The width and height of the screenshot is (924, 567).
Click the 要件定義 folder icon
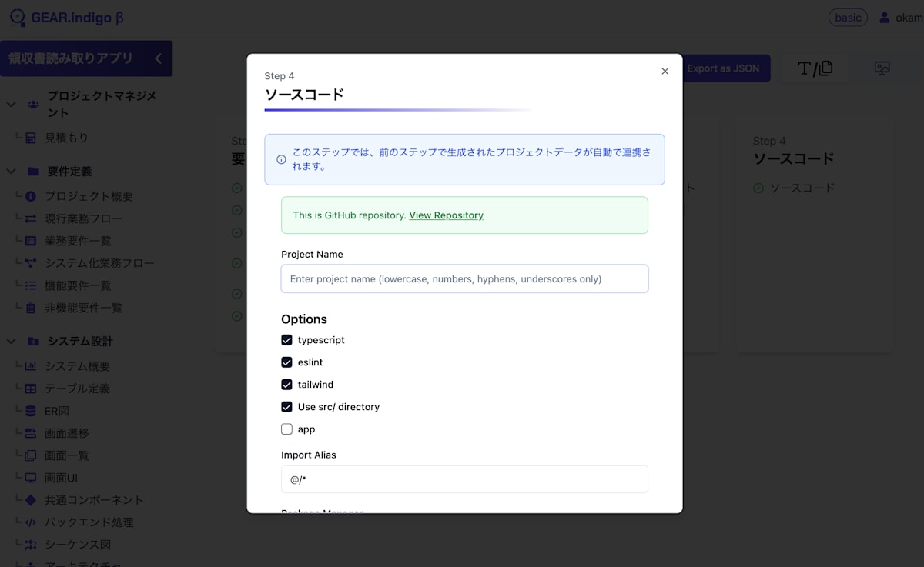[33, 172]
